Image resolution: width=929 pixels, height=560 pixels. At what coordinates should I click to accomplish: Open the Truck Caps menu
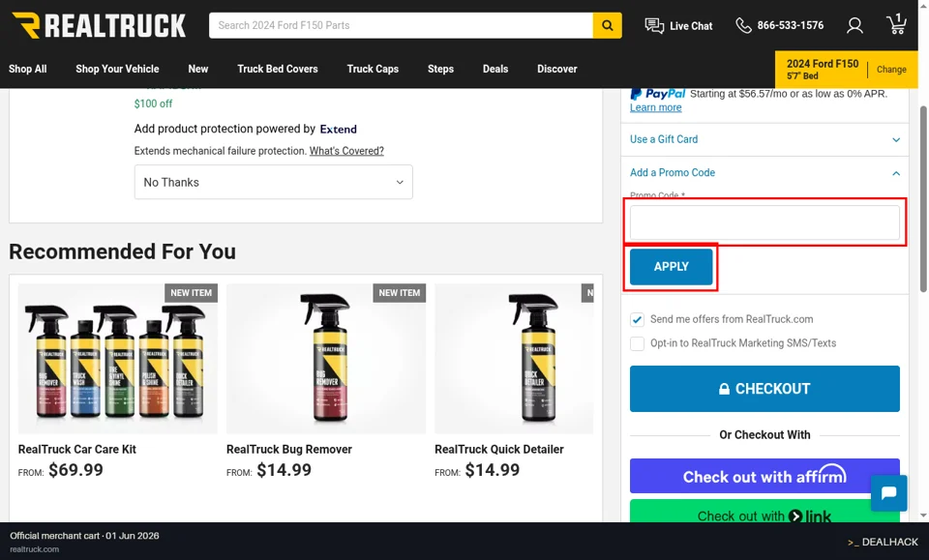(373, 69)
